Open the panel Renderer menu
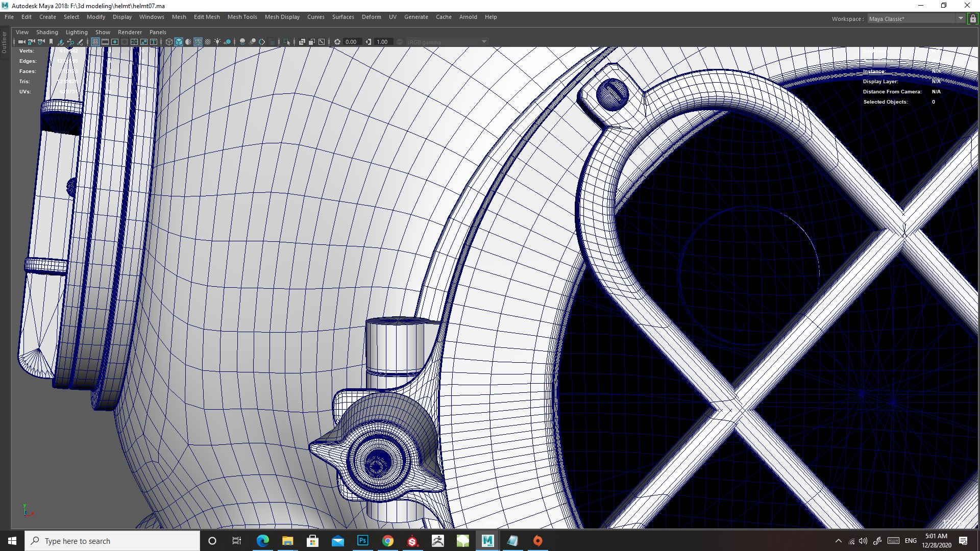Screen dimensions: 980x551 pos(130,32)
